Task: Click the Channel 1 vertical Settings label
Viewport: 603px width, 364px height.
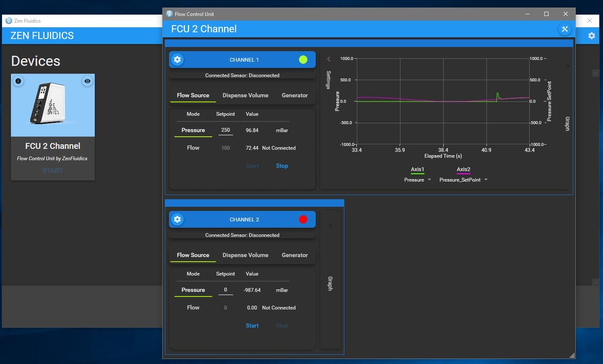Action: point(329,80)
